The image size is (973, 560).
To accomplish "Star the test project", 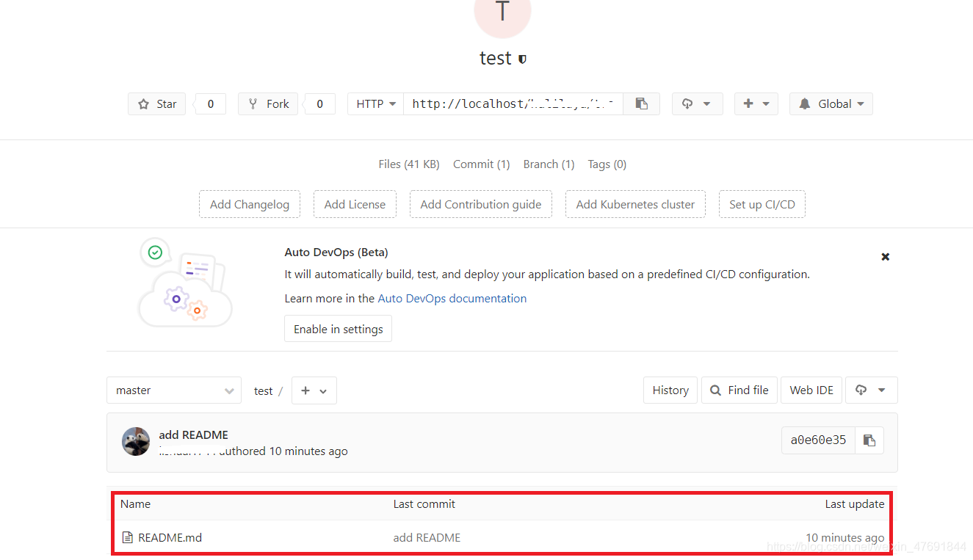I will tap(157, 103).
